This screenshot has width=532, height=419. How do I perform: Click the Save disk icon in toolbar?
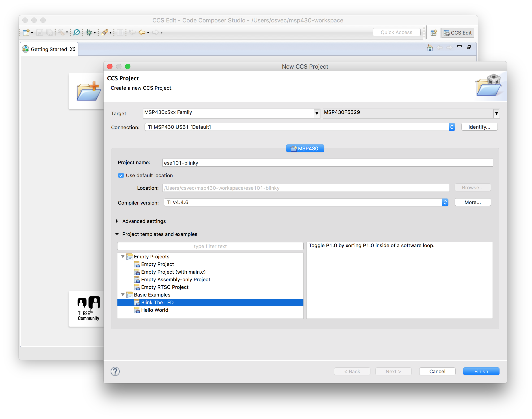tap(40, 32)
